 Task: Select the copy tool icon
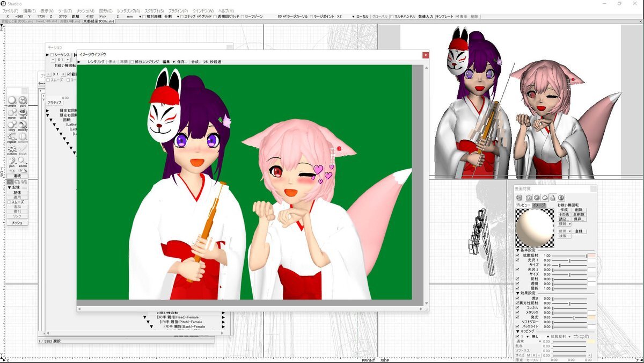[12, 125]
